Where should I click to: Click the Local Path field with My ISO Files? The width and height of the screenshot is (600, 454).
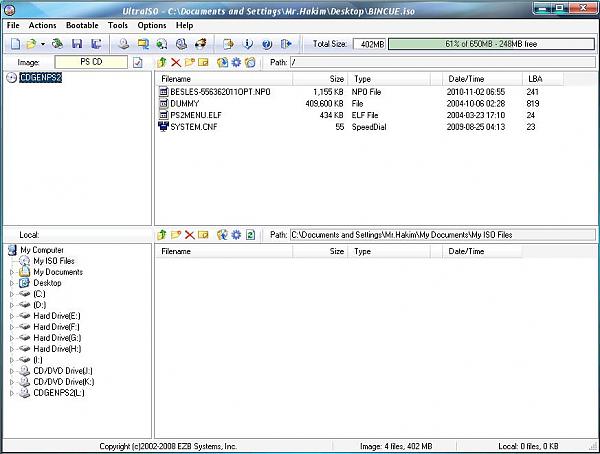(x=443, y=235)
